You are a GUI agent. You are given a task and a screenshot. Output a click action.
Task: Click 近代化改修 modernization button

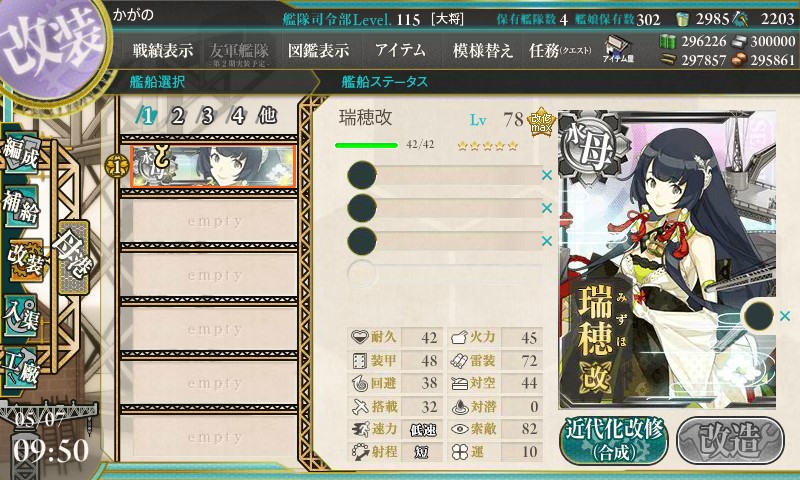pyautogui.click(x=614, y=440)
